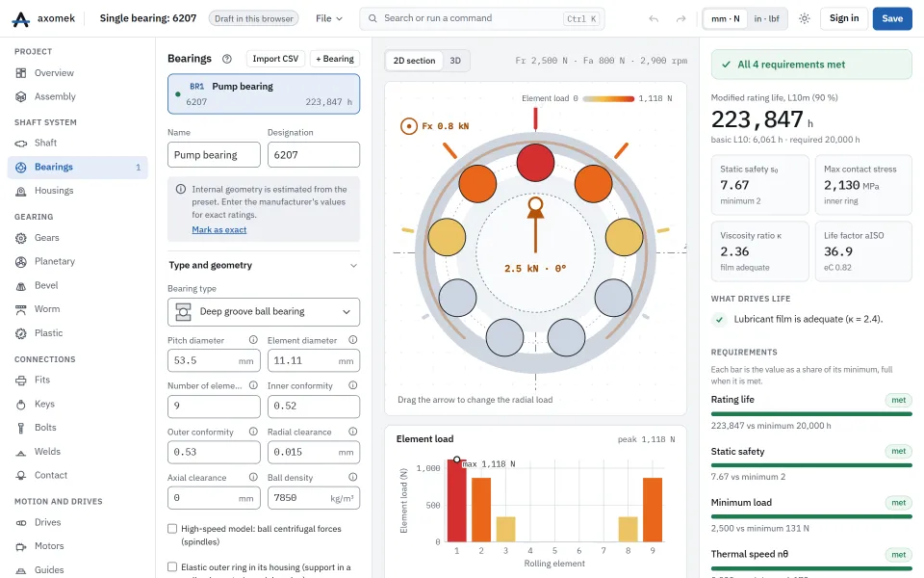Open the Bearing type dropdown
924x578 pixels.
[264, 311]
